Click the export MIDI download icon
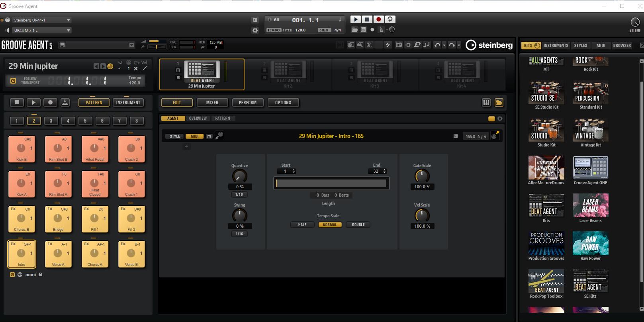The image size is (644, 322). point(65,102)
